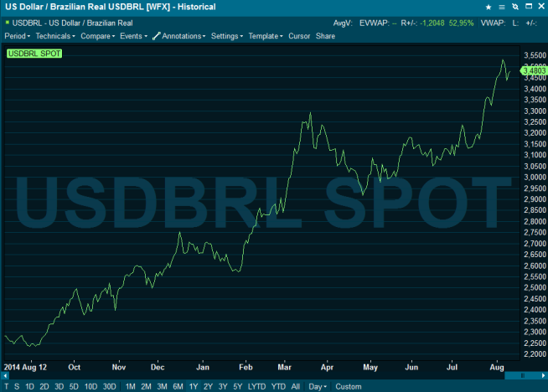The width and height of the screenshot is (548, 392).
Task: Select the 3Y range button
Action: tap(223, 386)
